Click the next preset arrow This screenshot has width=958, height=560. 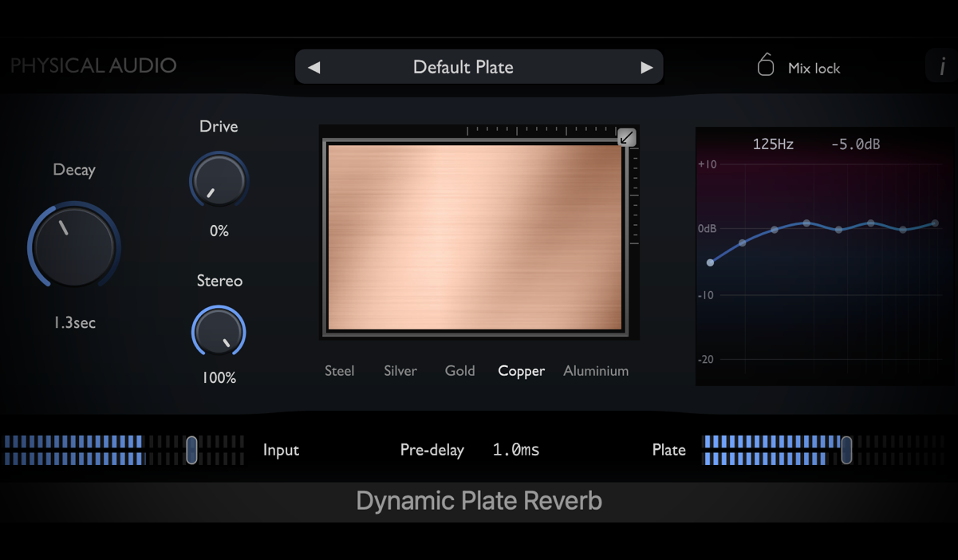[646, 67]
